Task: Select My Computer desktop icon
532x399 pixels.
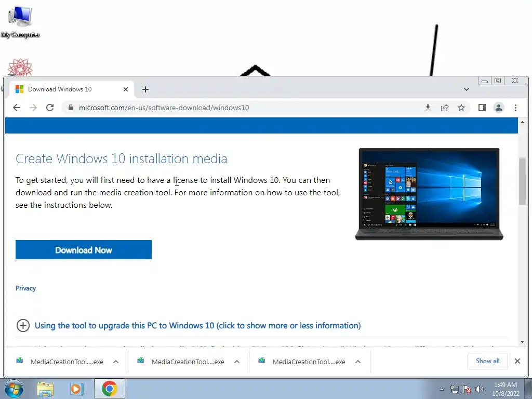Action: 20,21
